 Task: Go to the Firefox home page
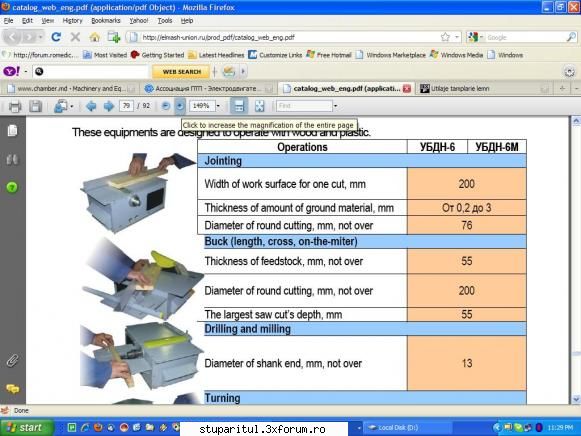pyautogui.click(x=94, y=37)
